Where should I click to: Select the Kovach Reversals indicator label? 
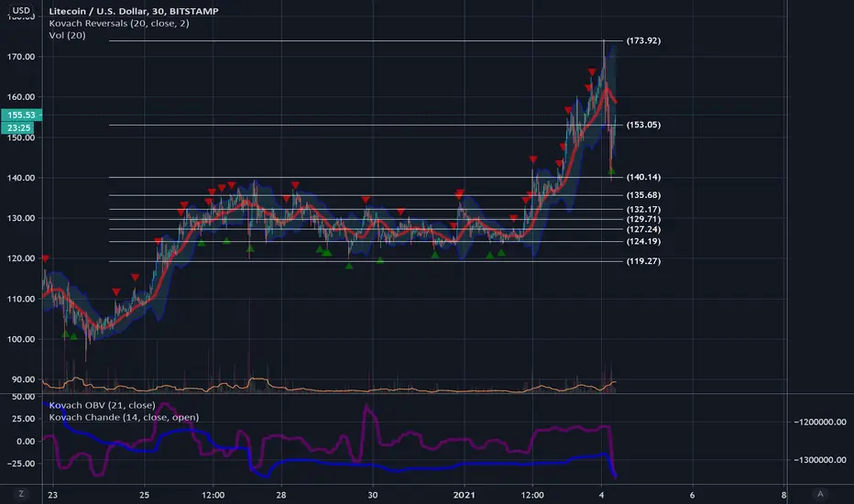click(x=119, y=23)
